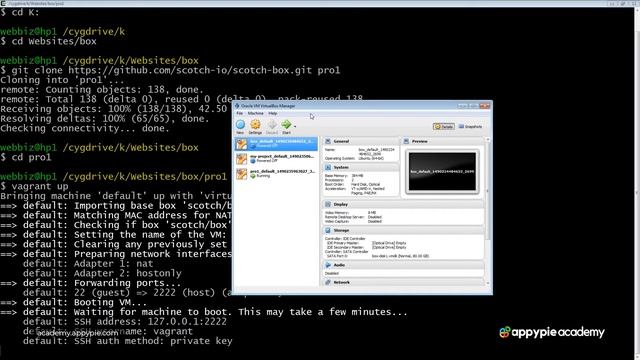This screenshot has height=360, width=640.
Task: Click icon of the my-project_default VM
Action: pyautogui.click(x=242, y=158)
